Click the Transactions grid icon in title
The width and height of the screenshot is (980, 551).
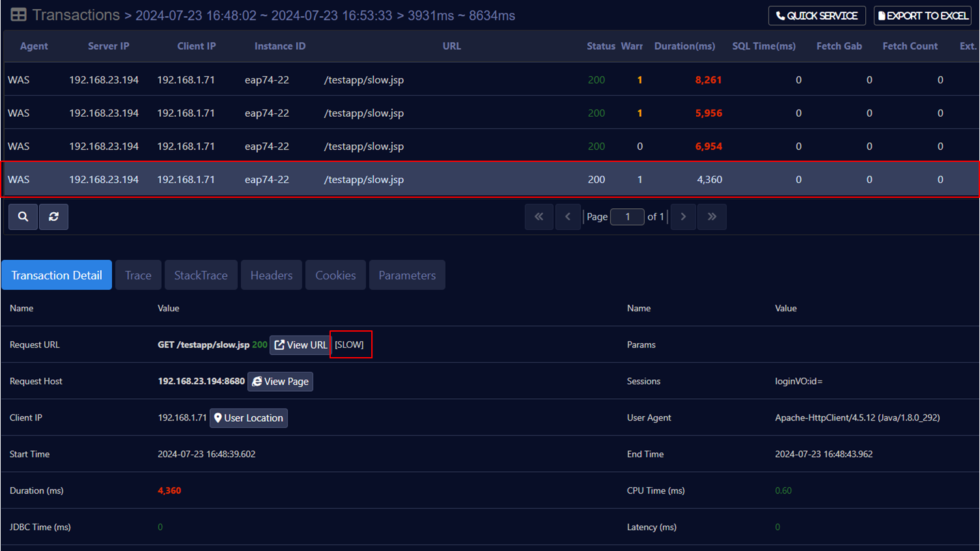pyautogui.click(x=18, y=15)
